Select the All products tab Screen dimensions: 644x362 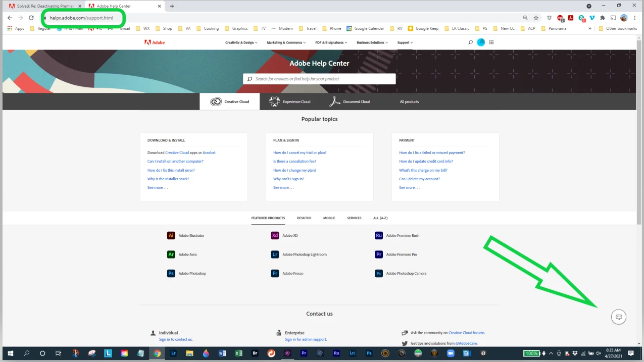point(409,101)
